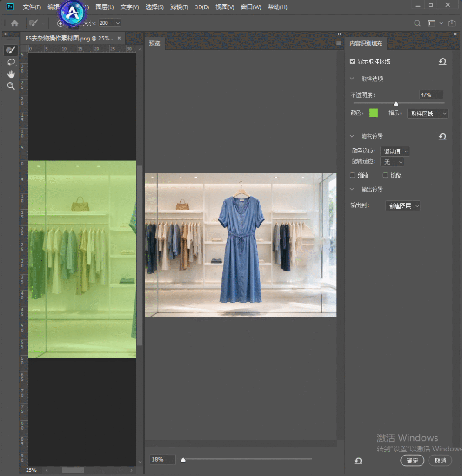Expand the left toolbar double-arrow icon
The image size is (462, 476).
[6, 34]
